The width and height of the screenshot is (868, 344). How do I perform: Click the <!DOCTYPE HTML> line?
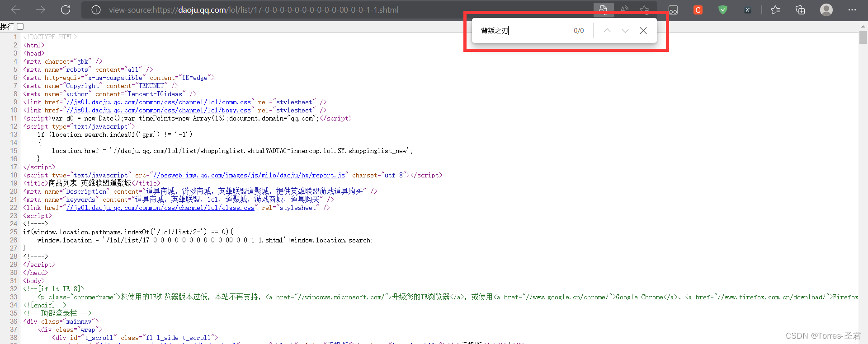tap(50, 37)
